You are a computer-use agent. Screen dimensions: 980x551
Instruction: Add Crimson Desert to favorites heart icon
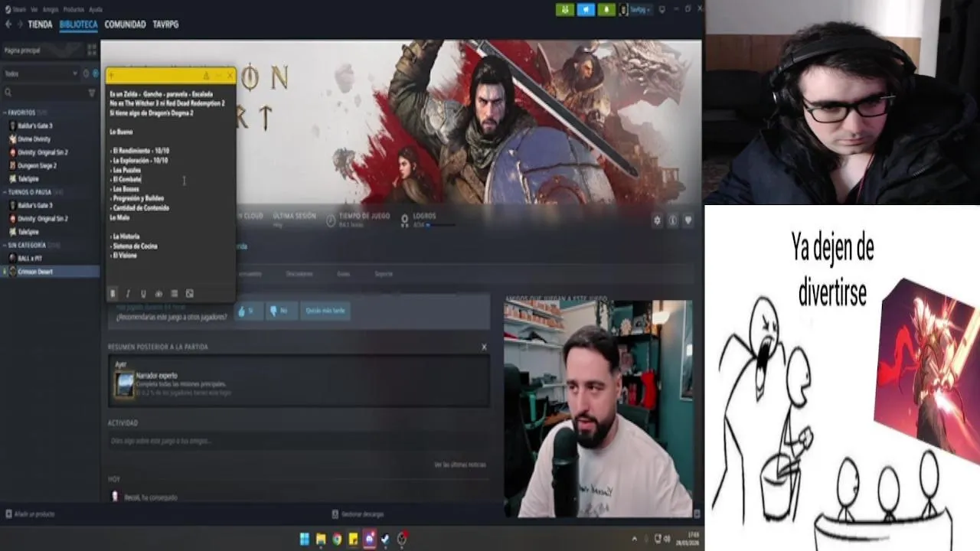688,220
